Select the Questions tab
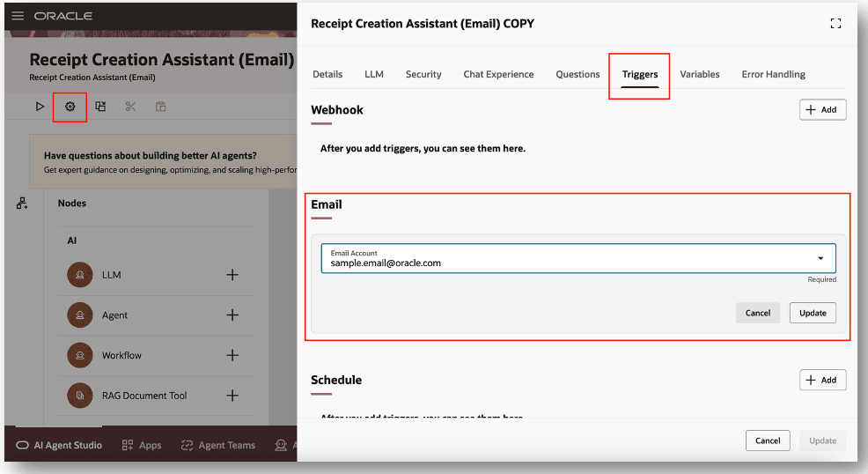The image size is (868, 474). (x=577, y=74)
